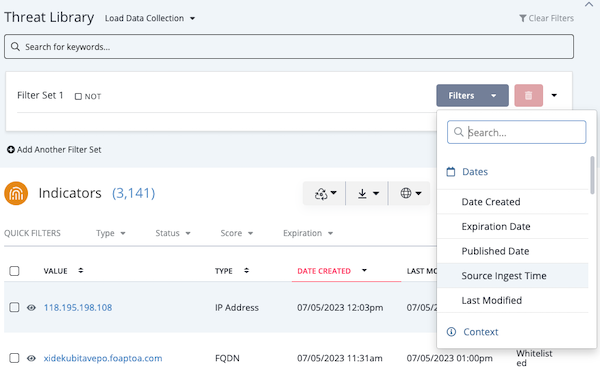Click the IP Address type cell
Viewport: 600px width, 373px height.
237,308
